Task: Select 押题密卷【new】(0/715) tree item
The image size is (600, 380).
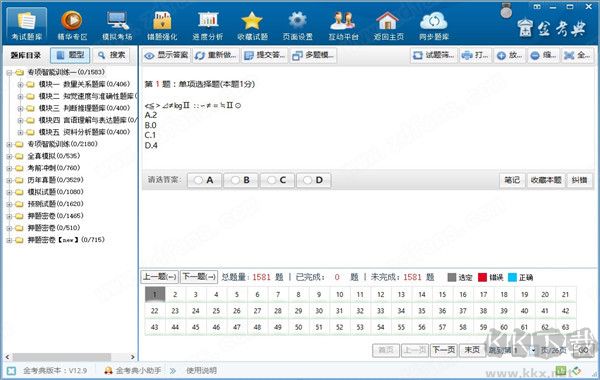Action: click(x=66, y=240)
